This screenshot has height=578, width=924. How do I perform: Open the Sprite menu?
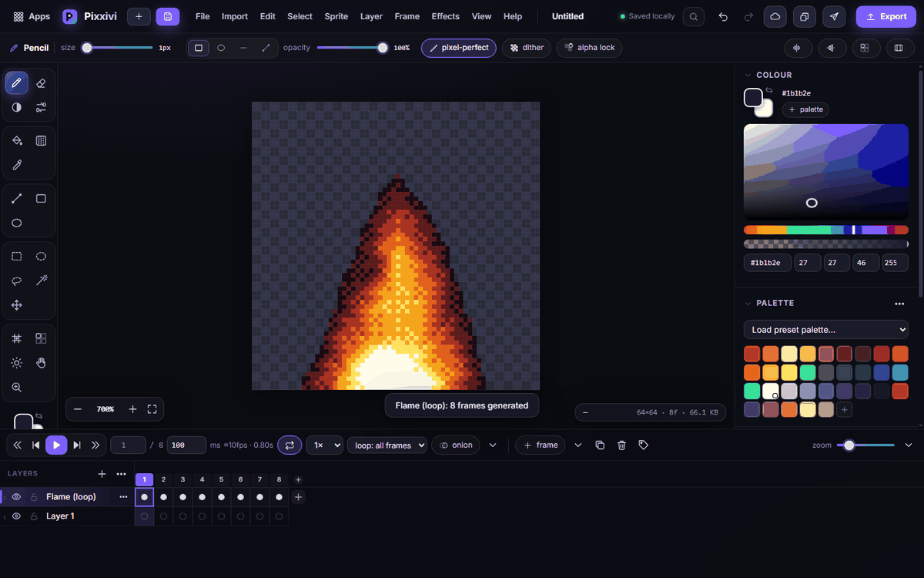pyautogui.click(x=336, y=16)
